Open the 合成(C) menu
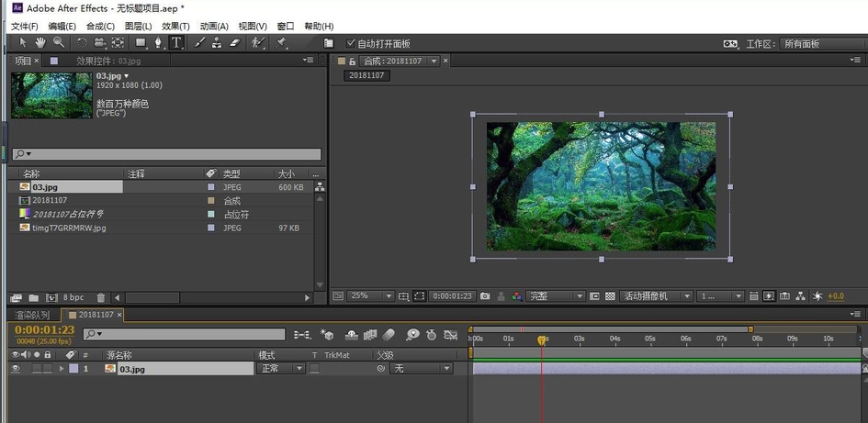The image size is (868, 423). 100,26
